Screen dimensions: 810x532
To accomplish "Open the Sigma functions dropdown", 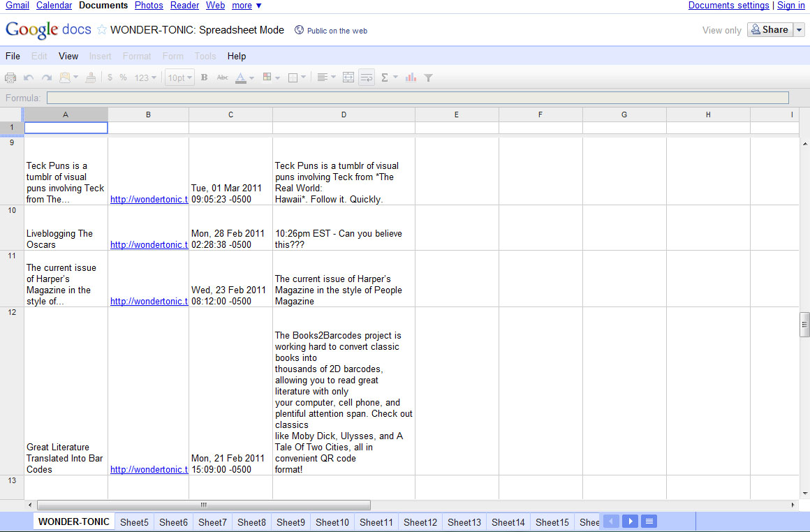I will coord(389,77).
